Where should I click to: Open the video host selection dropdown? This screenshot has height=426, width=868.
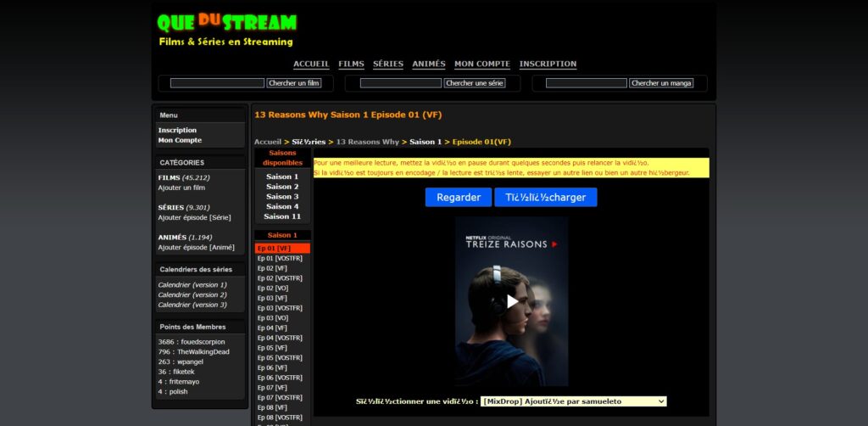tap(574, 401)
